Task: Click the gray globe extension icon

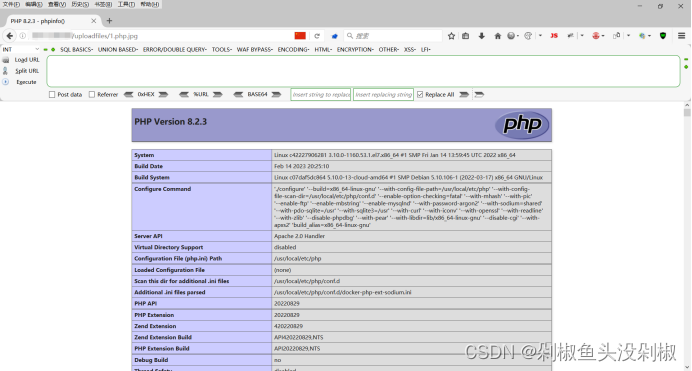Action: (x=511, y=36)
